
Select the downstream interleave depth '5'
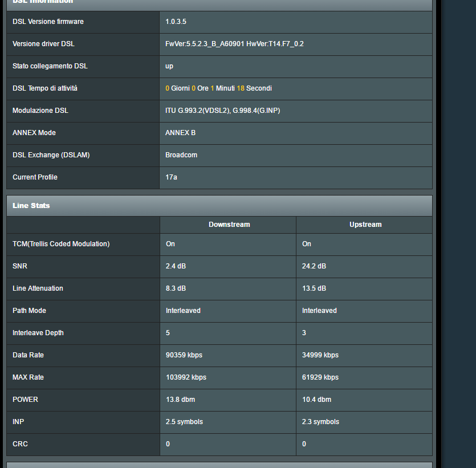click(168, 333)
